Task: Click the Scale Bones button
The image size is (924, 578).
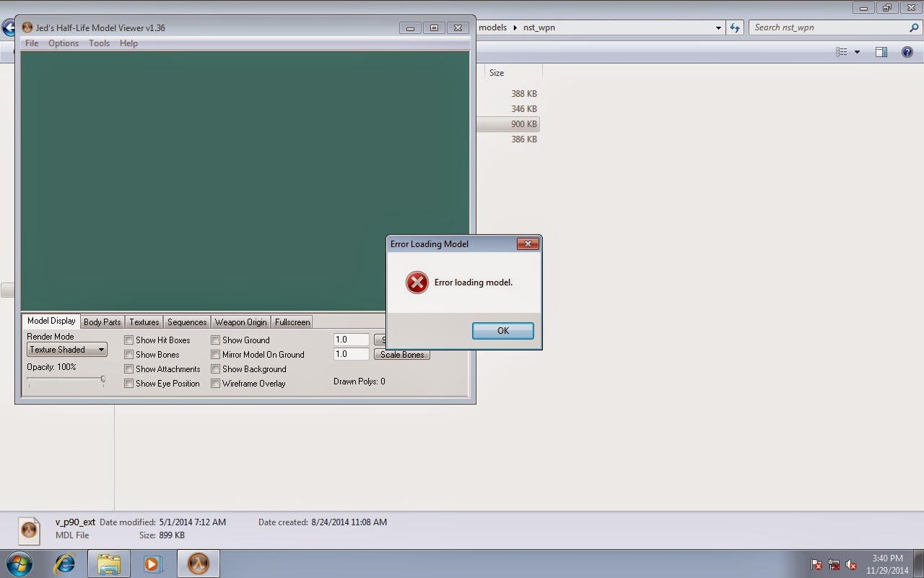Action: [x=402, y=355]
